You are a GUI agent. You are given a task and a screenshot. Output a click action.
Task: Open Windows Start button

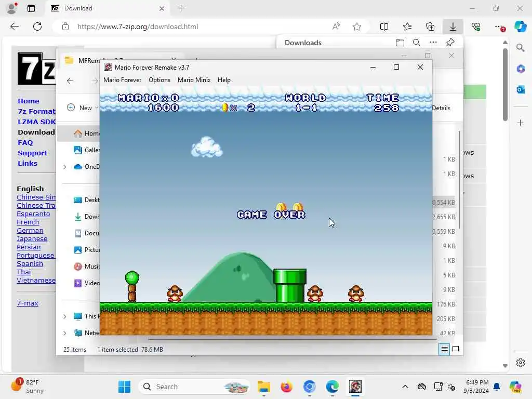(124, 387)
